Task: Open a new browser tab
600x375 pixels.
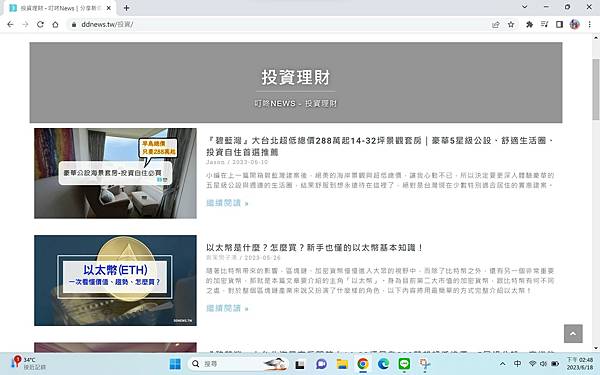Action: click(x=127, y=8)
